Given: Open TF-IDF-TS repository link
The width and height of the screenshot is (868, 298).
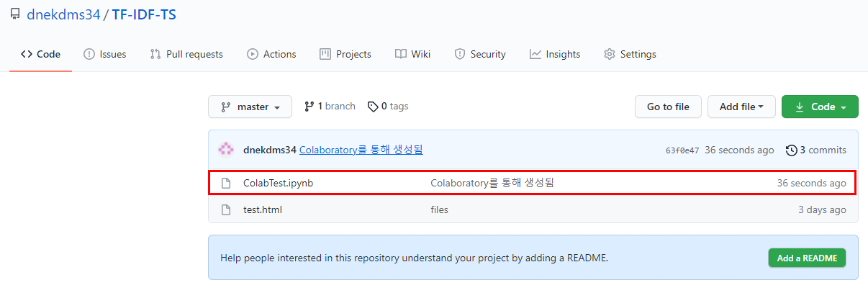Looking at the screenshot, I should tap(144, 14).
